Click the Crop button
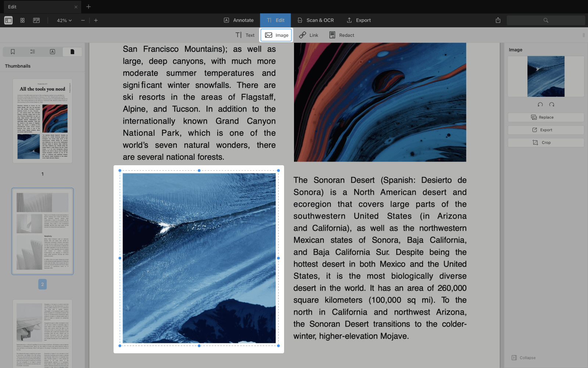Screen dimensions: 588x368 coord(545,142)
